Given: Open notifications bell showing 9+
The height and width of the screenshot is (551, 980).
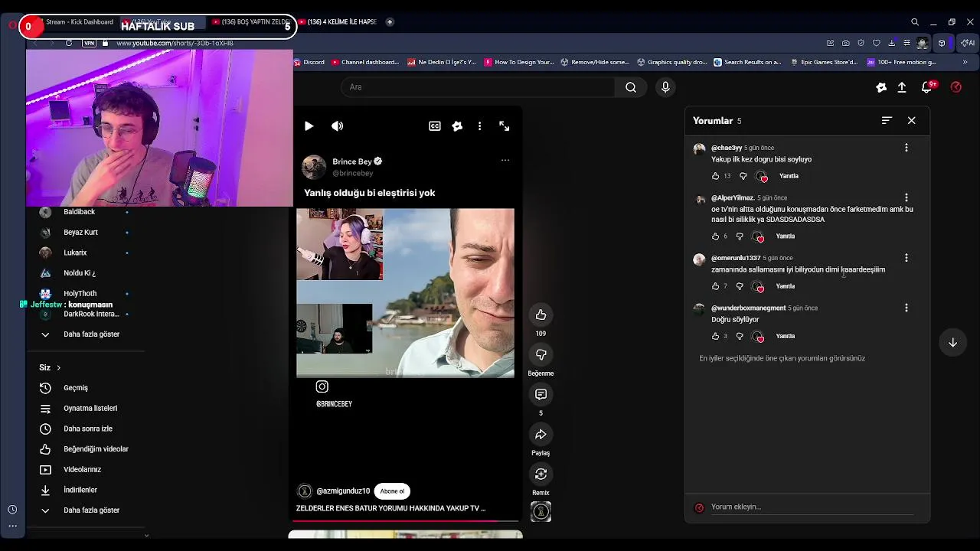Looking at the screenshot, I should [x=927, y=87].
